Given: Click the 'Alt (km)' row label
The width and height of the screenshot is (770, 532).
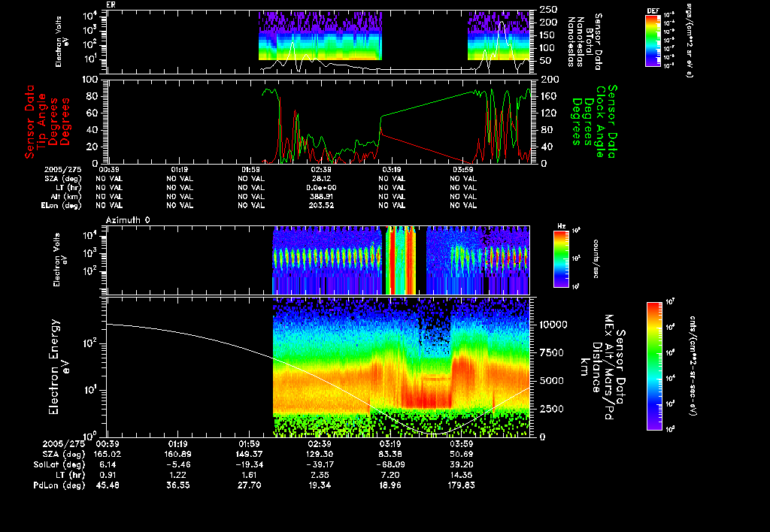Looking at the screenshot, I should click(65, 196).
